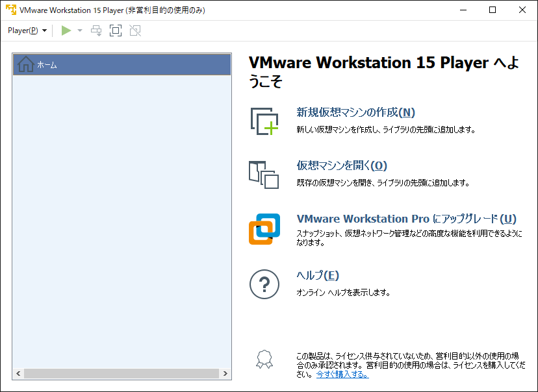The height and width of the screenshot is (392, 538).
Task: Click the Unity mode toolbar icon
Action: pyautogui.click(x=134, y=31)
